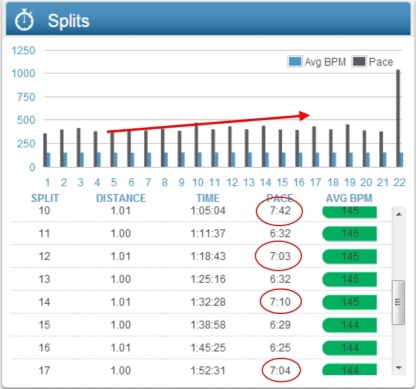Click time 1:18:43 in split 12 row
The image size is (416, 389).
(208, 256)
